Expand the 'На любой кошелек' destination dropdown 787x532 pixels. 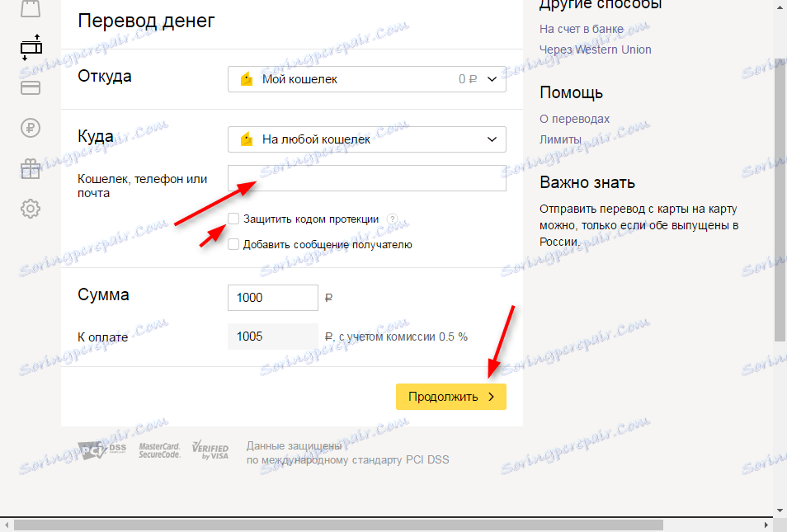click(x=367, y=139)
